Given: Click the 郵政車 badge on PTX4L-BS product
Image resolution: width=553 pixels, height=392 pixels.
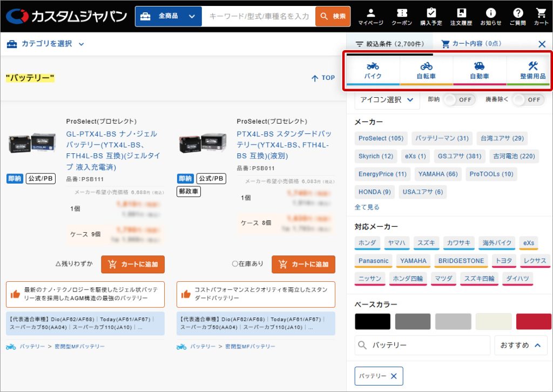Looking at the screenshot, I should point(188,192).
